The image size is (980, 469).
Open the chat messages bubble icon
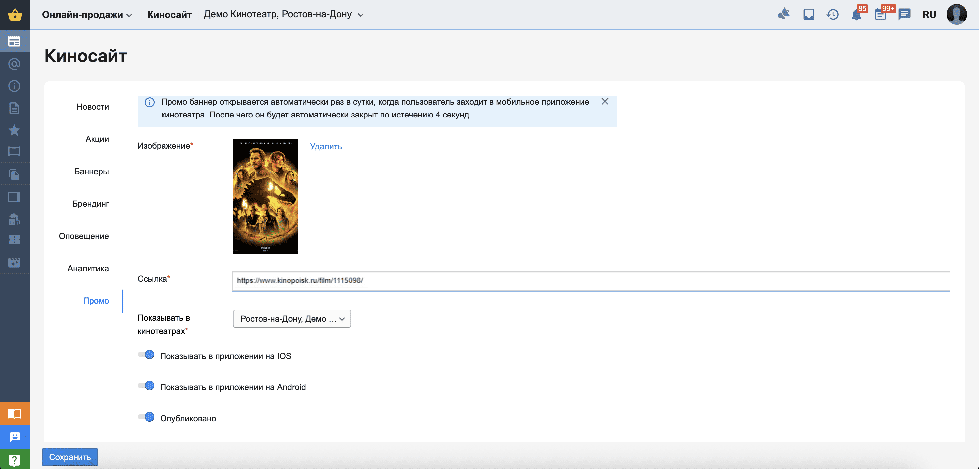pos(904,14)
